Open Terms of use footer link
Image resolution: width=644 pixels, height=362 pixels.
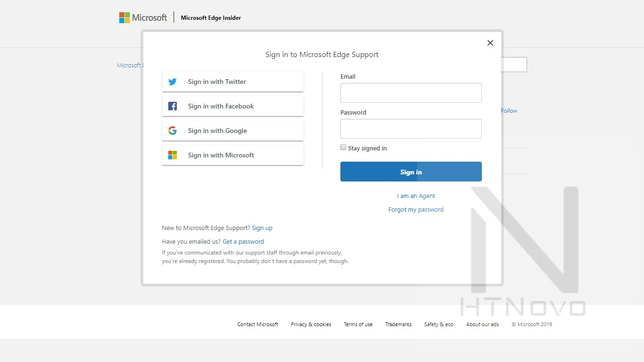(x=358, y=324)
